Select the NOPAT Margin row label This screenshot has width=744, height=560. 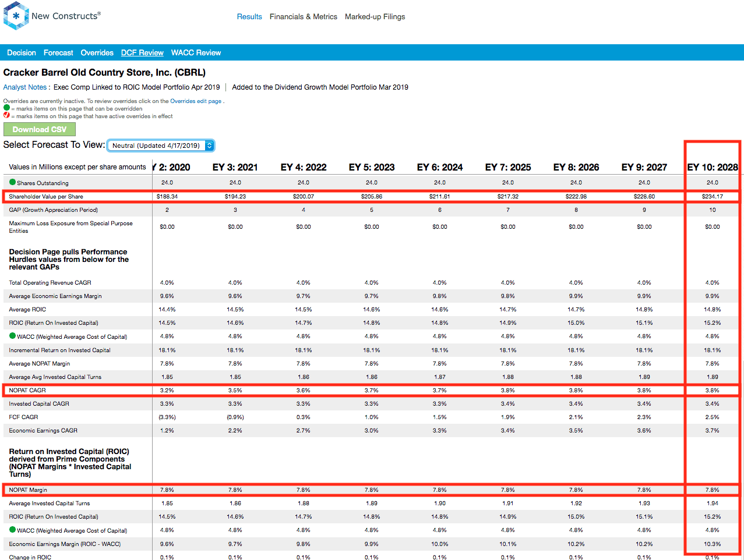28,490
